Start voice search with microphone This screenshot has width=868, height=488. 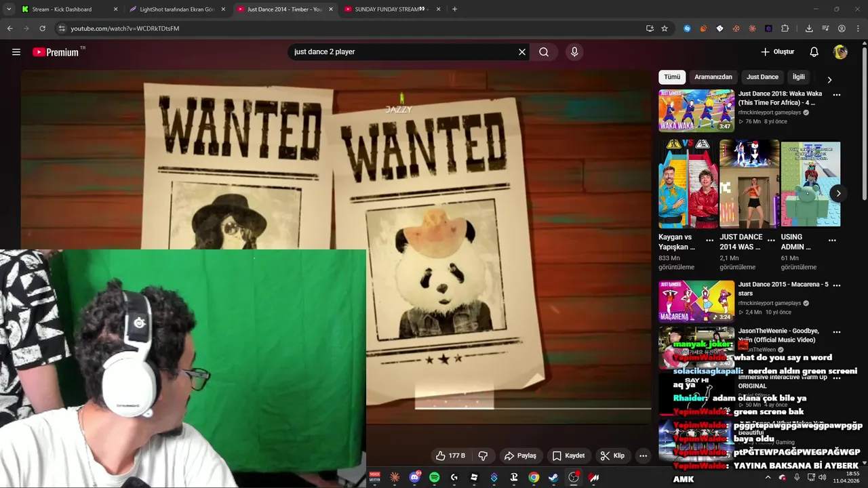(574, 52)
